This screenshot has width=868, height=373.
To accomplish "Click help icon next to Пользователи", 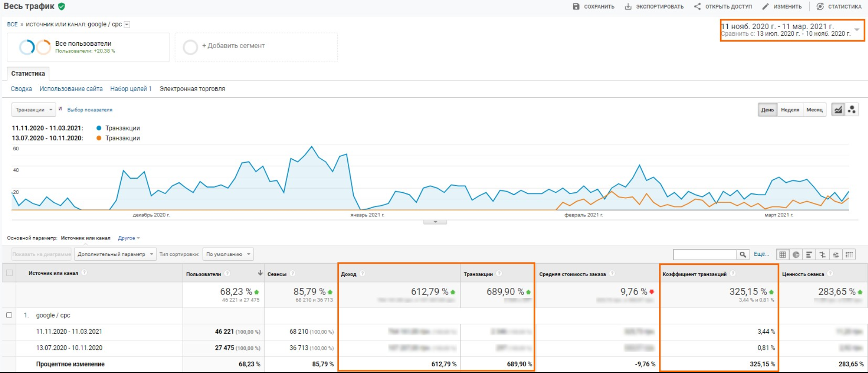I will 228,273.
